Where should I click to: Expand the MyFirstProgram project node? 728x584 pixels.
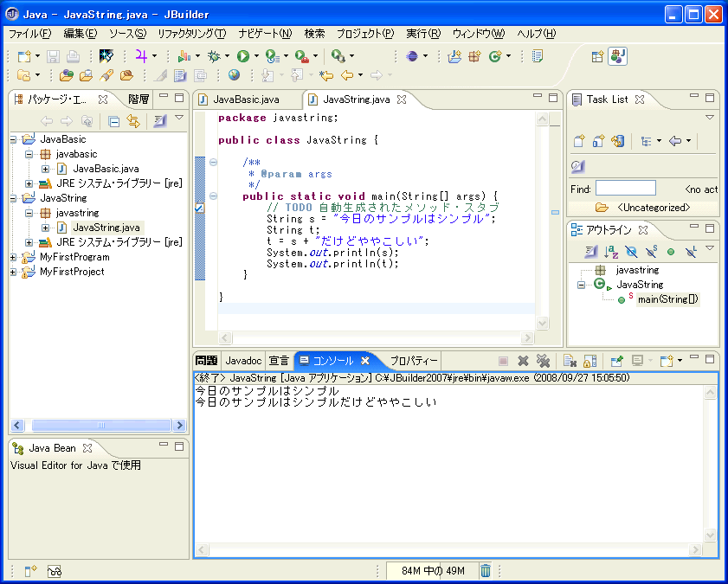point(13,257)
